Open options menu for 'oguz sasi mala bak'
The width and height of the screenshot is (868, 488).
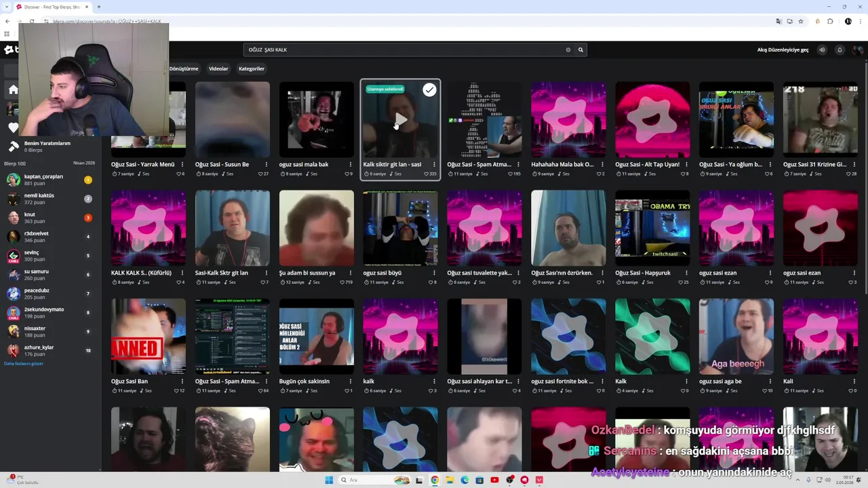(350, 164)
